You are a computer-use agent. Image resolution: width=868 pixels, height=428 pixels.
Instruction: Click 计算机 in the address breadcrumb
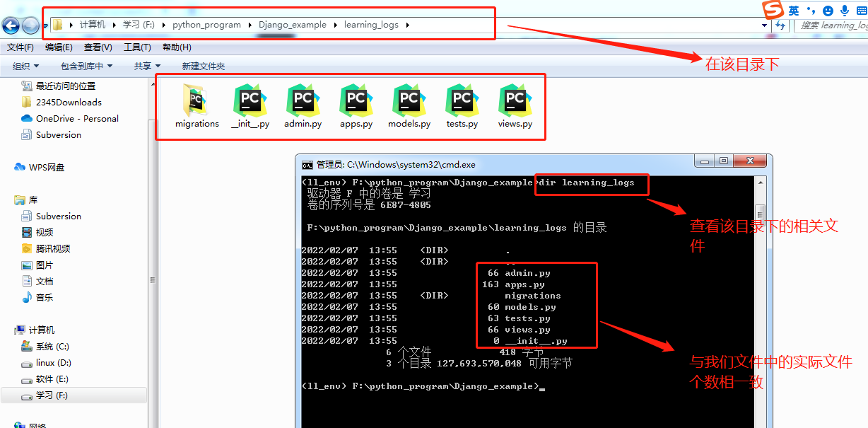93,25
